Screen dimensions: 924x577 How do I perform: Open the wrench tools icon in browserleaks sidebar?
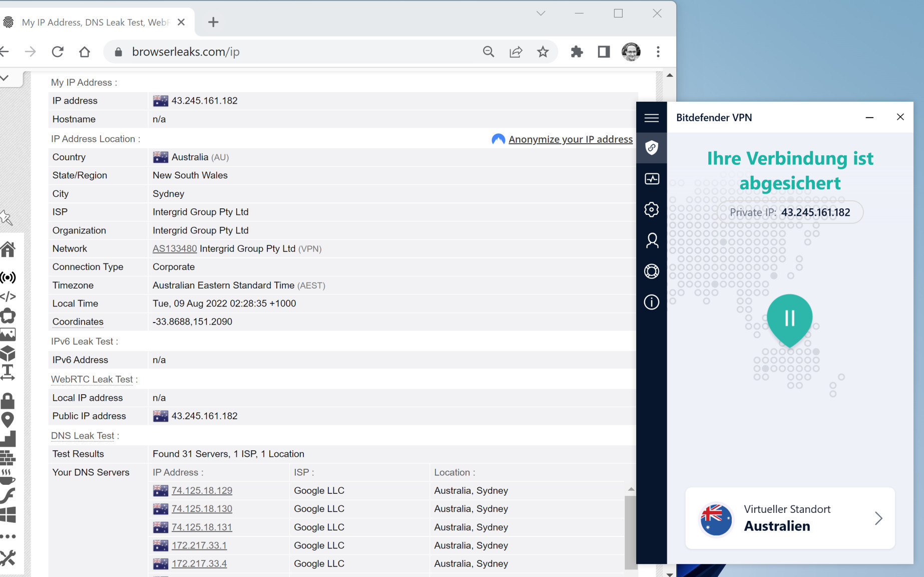click(8, 557)
